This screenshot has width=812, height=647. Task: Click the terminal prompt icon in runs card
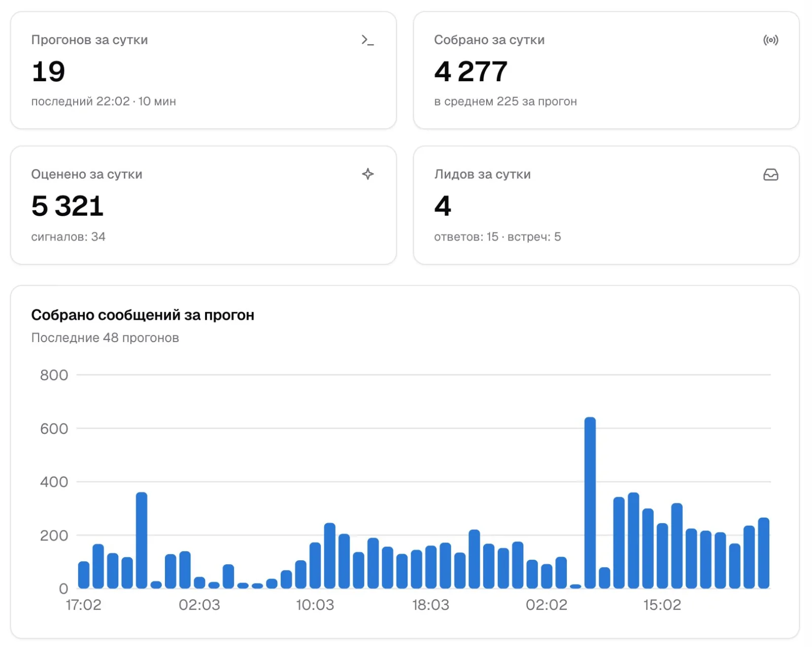click(367, 40)
